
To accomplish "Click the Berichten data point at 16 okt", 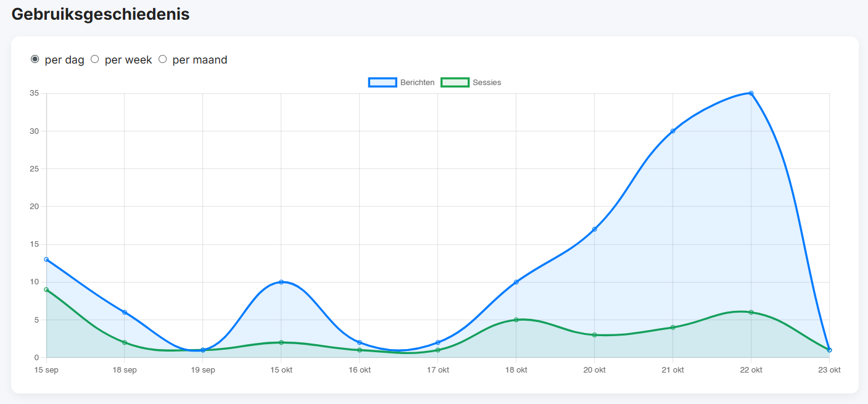I will point(360,342).
